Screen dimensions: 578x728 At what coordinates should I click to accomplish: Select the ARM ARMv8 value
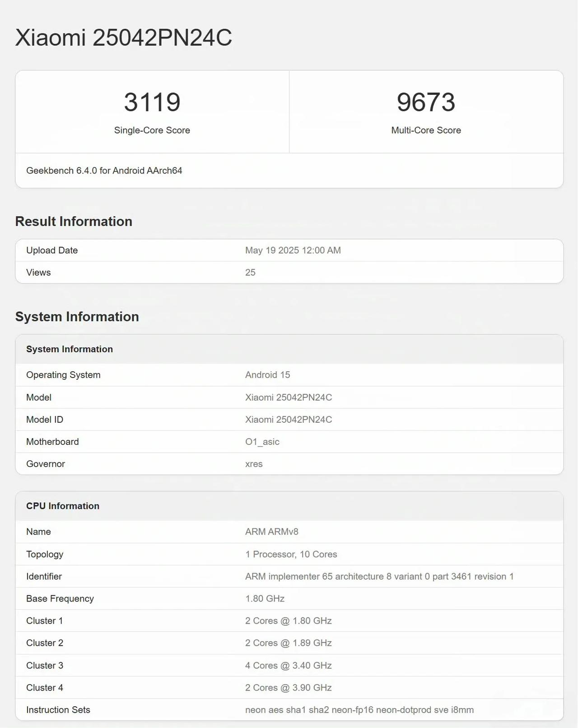tap(272, 532)
